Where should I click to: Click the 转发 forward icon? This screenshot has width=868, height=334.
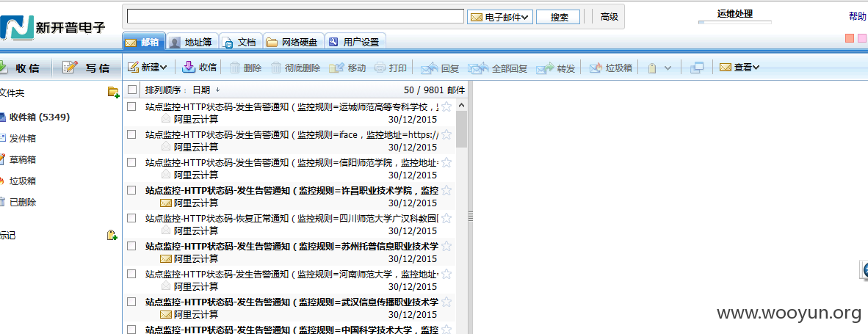pos(545,68)
